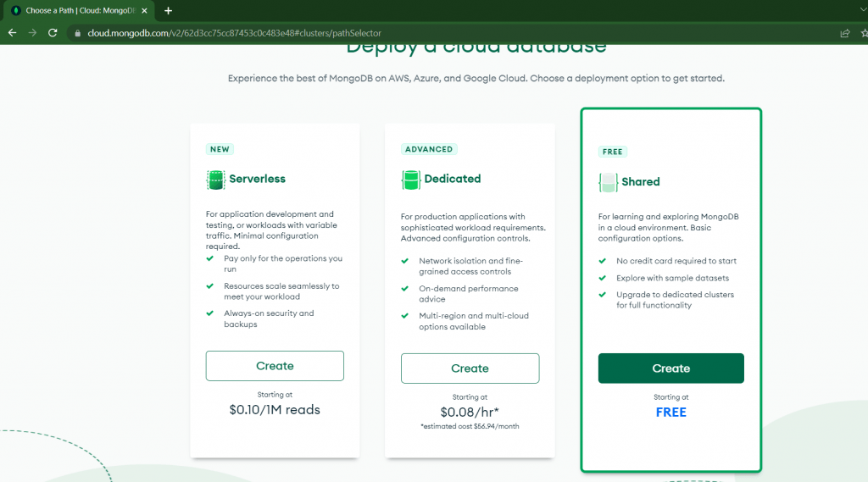Go forward with the browser forward arrow
The height and width of the screenshot is (482, 868).
click(32, 33)
